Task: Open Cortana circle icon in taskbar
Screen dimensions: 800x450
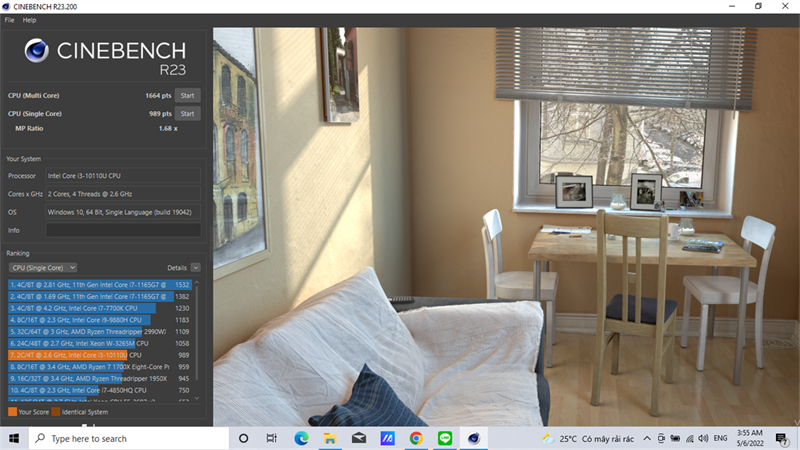Action: 243,438
